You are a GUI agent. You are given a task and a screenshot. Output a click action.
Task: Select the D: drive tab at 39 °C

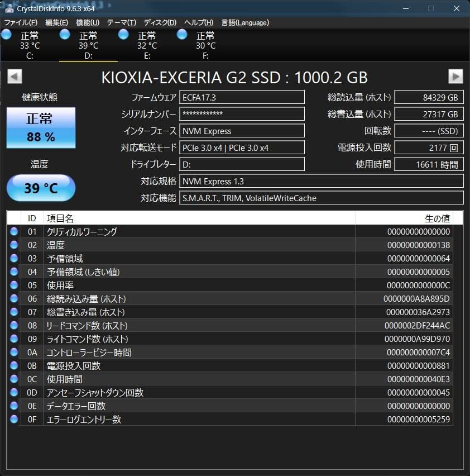click(88, 45)
